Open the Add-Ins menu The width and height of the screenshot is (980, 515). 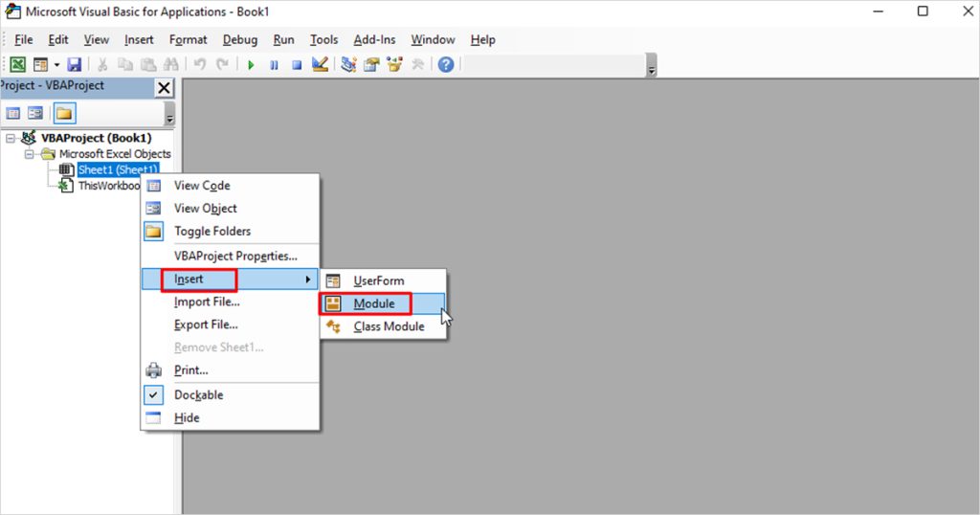coord(374,39)
